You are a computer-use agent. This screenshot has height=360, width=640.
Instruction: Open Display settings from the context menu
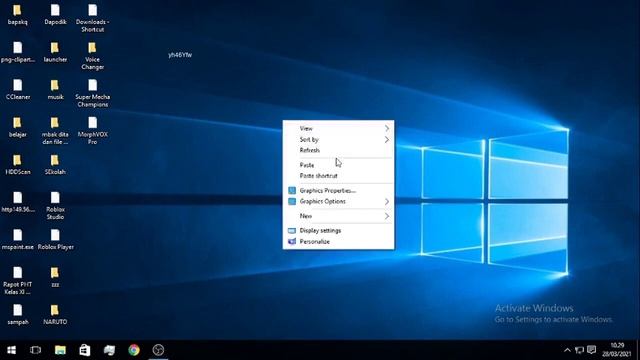338,231
